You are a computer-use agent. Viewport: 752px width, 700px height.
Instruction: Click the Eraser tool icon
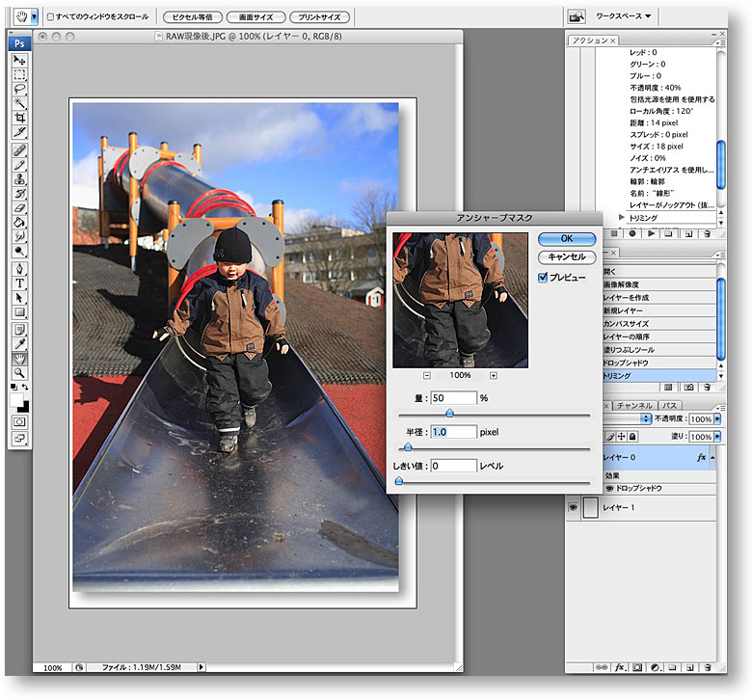[x=19, y=207]
